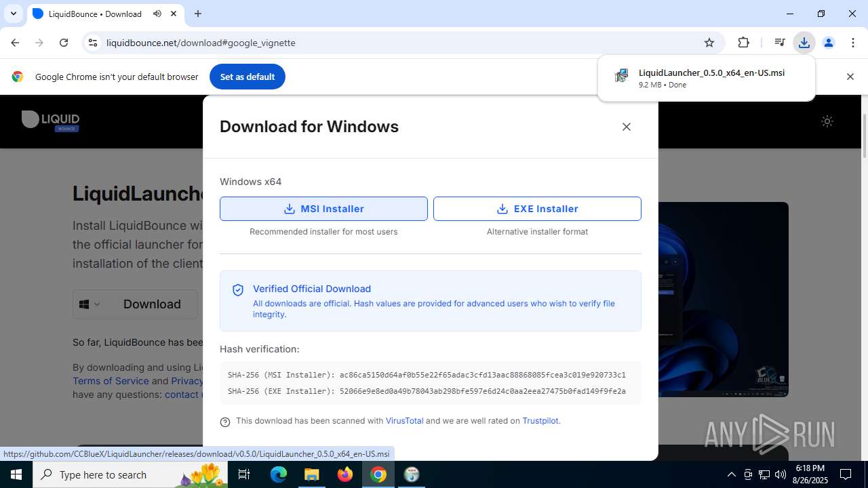Viewport: 868px width, 488px height.
Task: Open the notification center icon
Action: pos(846,474)
